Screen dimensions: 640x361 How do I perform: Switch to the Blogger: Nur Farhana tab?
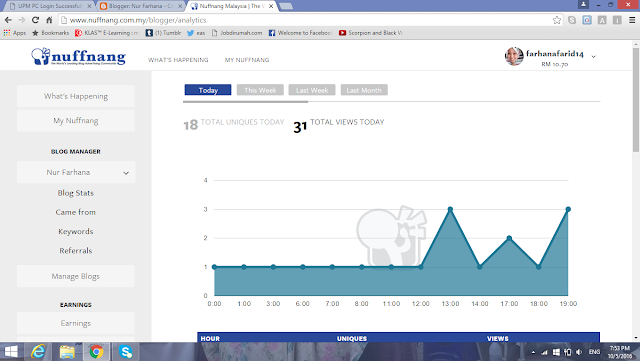[141, 6]
